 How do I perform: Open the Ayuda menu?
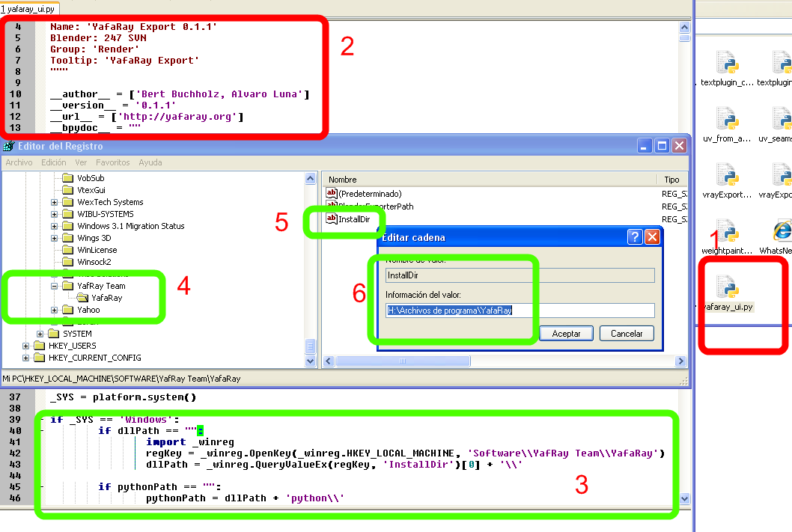point(150,162)
